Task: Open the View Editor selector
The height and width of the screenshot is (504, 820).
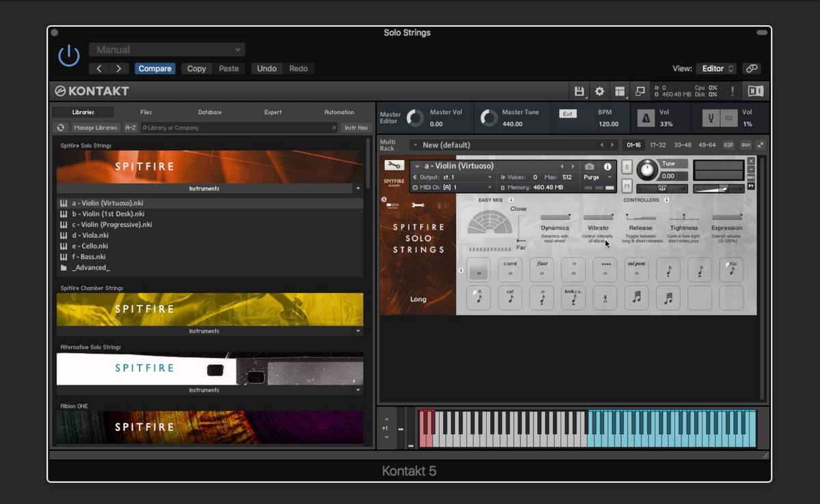Action: pyautogui.click(x=715, y=68)
